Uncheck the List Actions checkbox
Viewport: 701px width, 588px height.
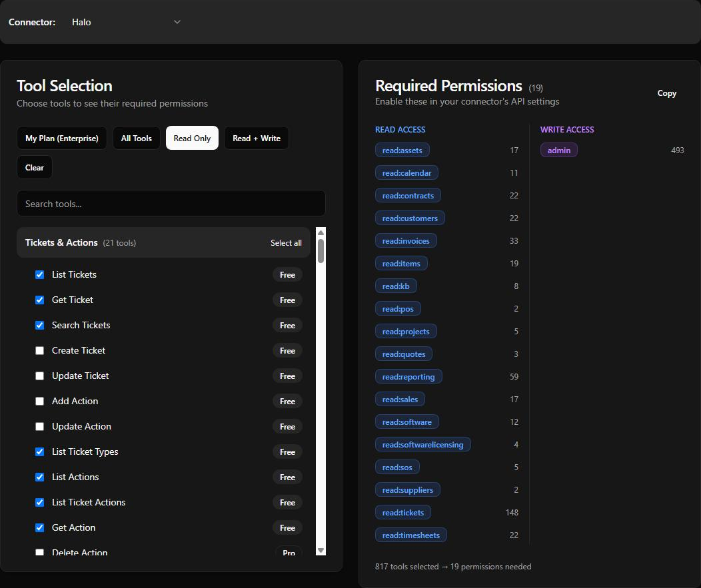tap(40, 477)
